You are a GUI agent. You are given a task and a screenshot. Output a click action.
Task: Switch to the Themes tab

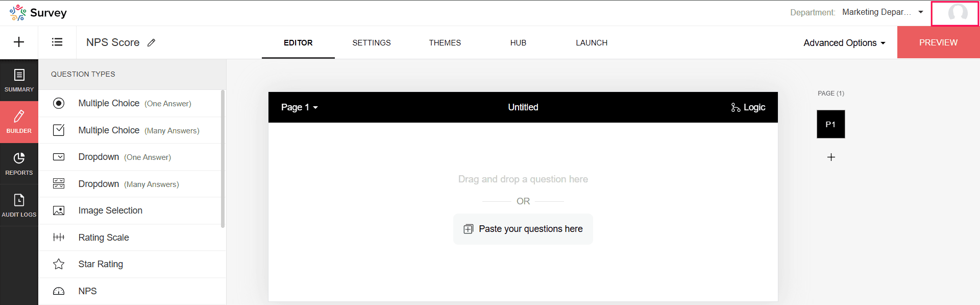pos(445,43)
